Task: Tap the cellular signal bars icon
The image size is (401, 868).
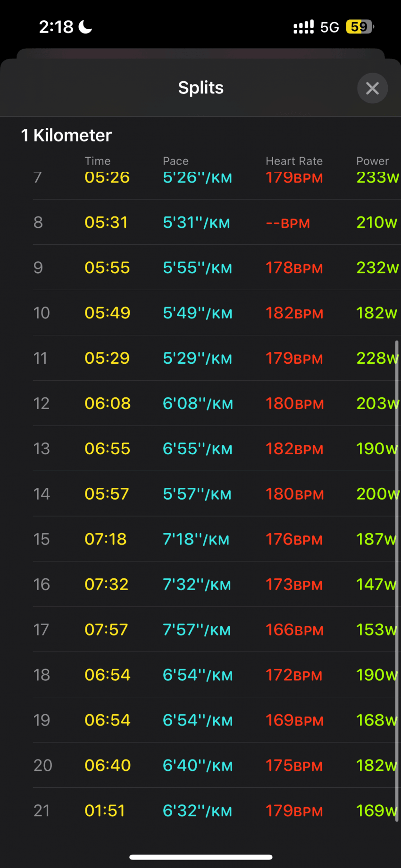Action: tap(303, 27)
